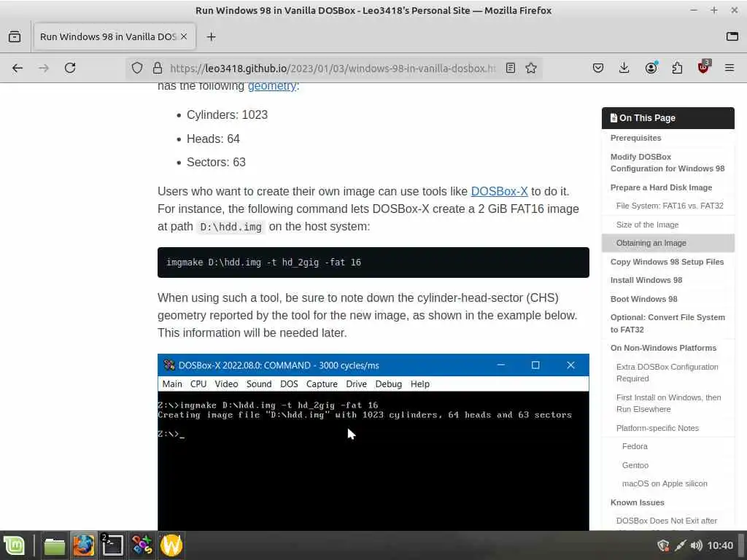This screenshot has width=747, height=560.
Task: Click the Heads: 64 list item
Action: 213,139
